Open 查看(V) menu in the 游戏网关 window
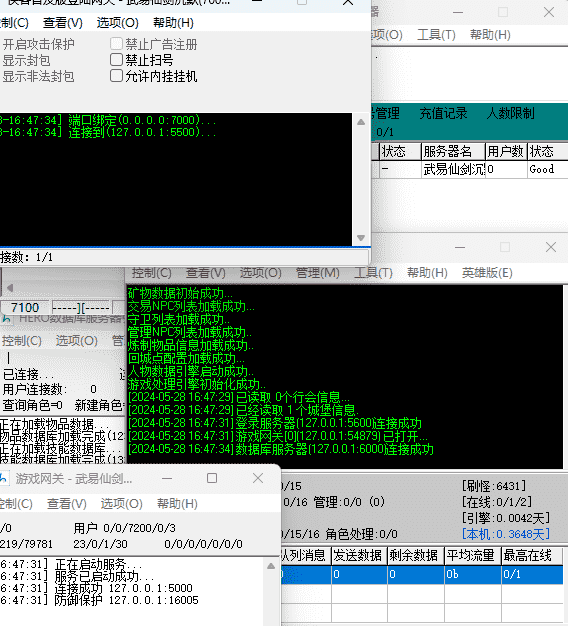The width and height of the screenshot is (568, 626). [x=67, y=504]
